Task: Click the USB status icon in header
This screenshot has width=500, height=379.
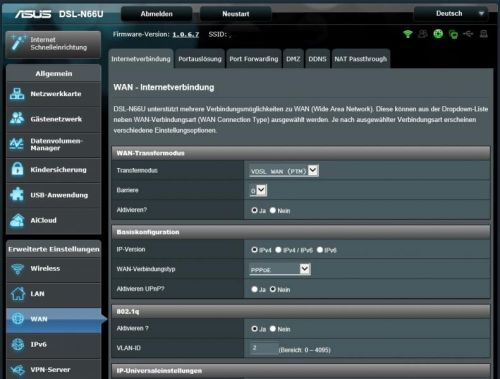Action: [x=468, y=34]
